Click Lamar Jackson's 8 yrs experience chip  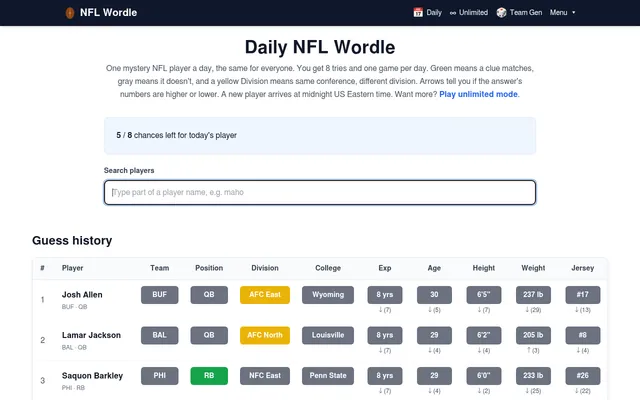pyautogui.click(x=384, y=335)
